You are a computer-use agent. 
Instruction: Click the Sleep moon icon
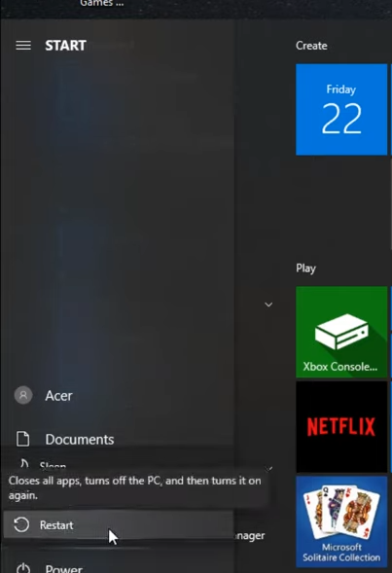[24, 463]
